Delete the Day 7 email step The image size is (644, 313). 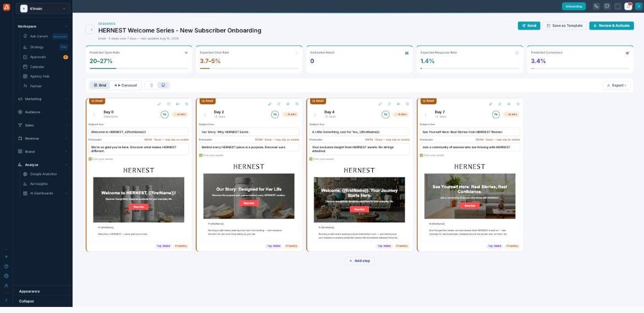518,104
